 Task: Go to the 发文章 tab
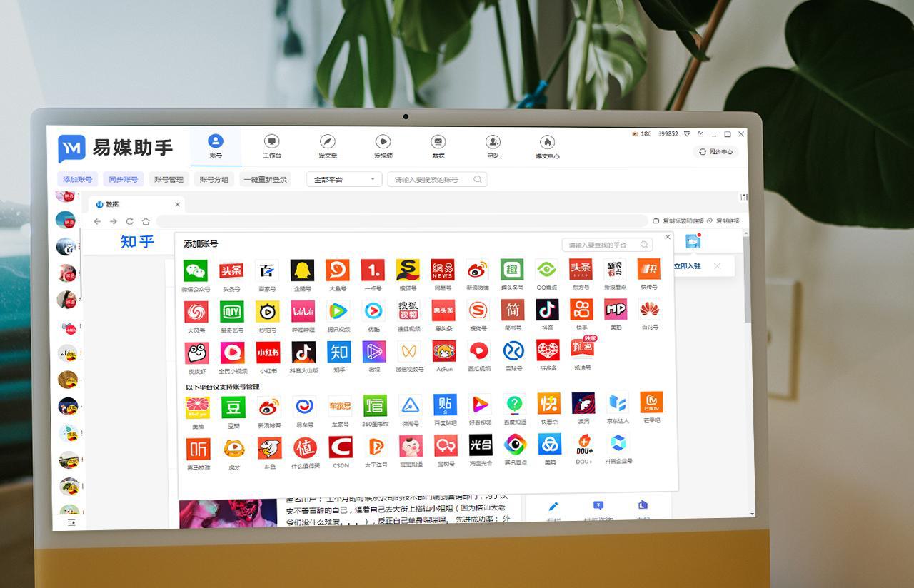[327, 146]
